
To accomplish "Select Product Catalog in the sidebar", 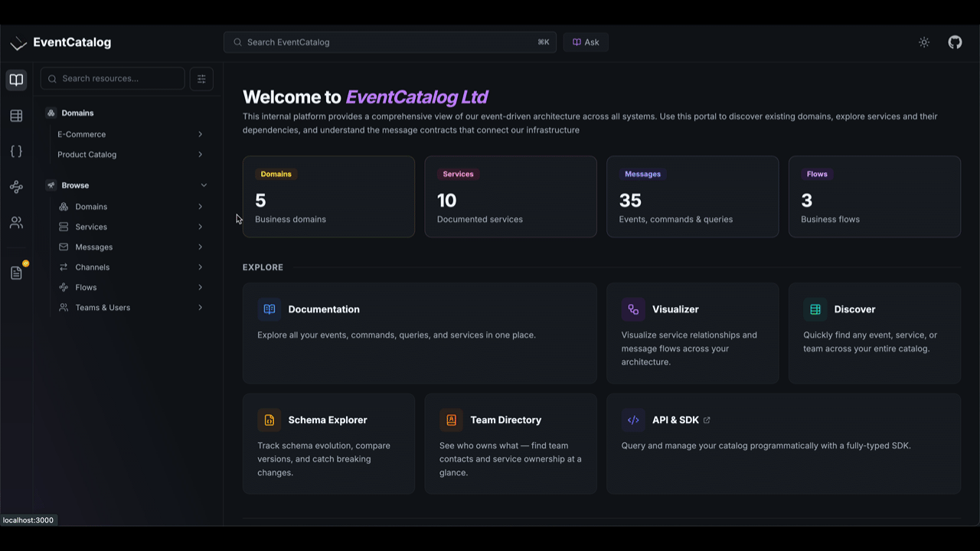I will (x=87, y=155).
